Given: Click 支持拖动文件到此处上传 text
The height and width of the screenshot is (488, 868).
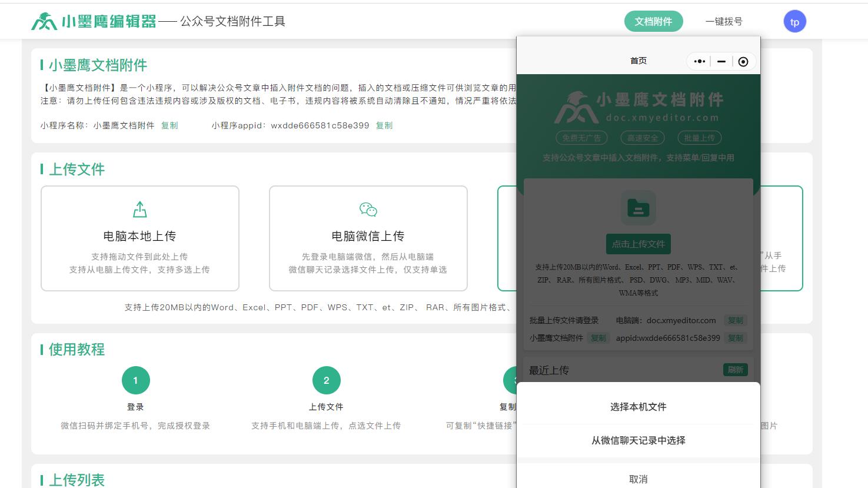Looking at the screenshot, I should pos(139,257).
